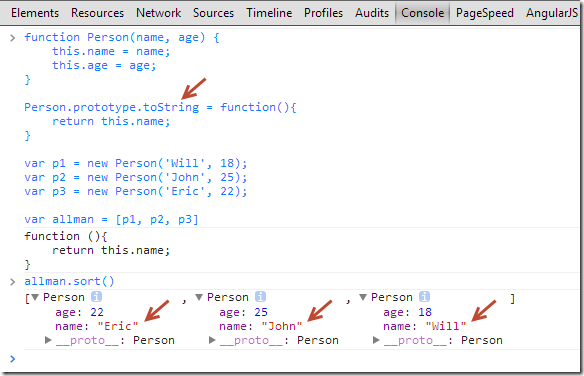Open the PageSpeed tab

click(x=485, y=13)
